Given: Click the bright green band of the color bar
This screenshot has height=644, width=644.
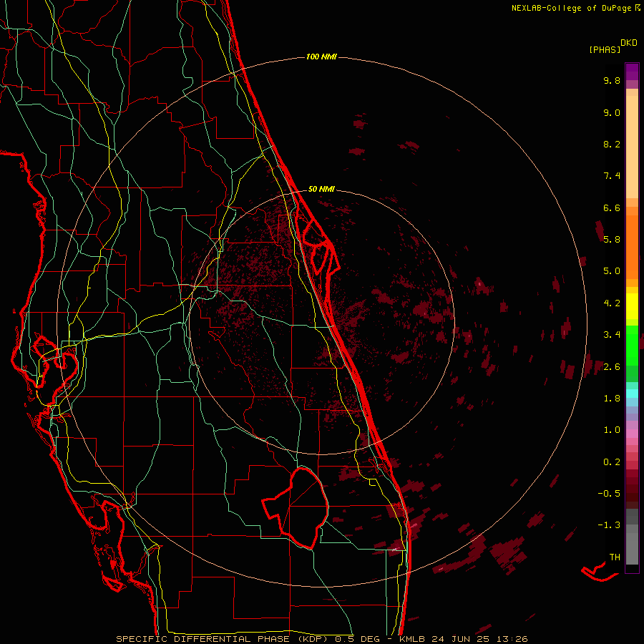Looking at the screenshot, I should [x=632, y=345].
